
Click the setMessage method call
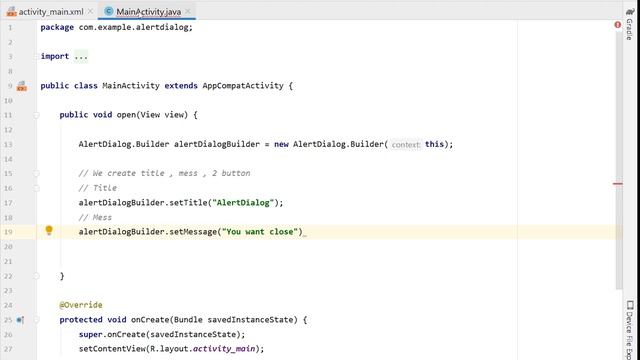point(193,232)
